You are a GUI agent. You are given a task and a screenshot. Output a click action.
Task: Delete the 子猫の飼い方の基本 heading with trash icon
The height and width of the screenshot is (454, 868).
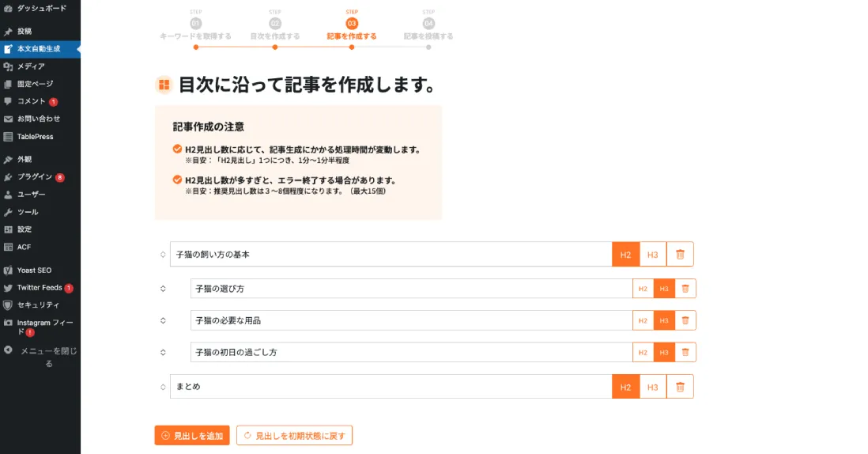click(680, 255)
